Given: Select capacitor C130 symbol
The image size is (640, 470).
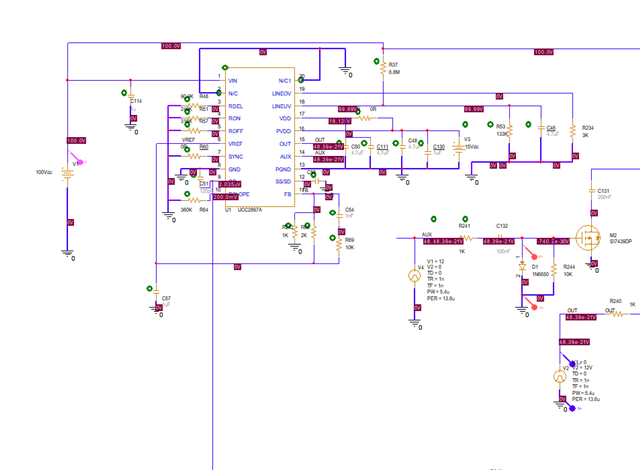Looking at the screenshot, I should pos(427,153).
